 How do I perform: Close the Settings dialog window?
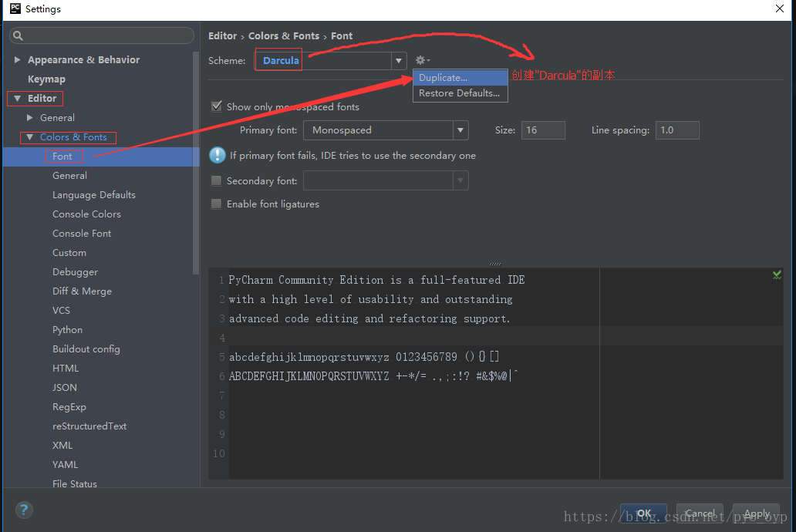pyautogui.click(x=780, y=8)
